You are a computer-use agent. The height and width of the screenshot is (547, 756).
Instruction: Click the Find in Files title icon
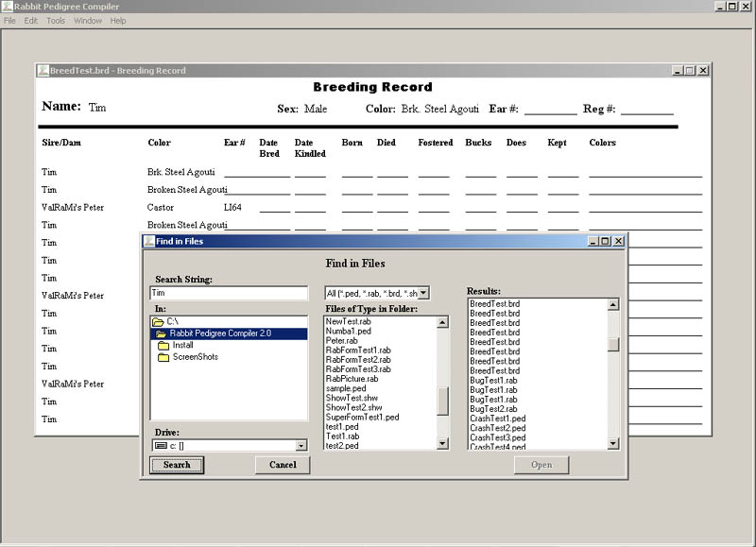click(x=149, y=241)
